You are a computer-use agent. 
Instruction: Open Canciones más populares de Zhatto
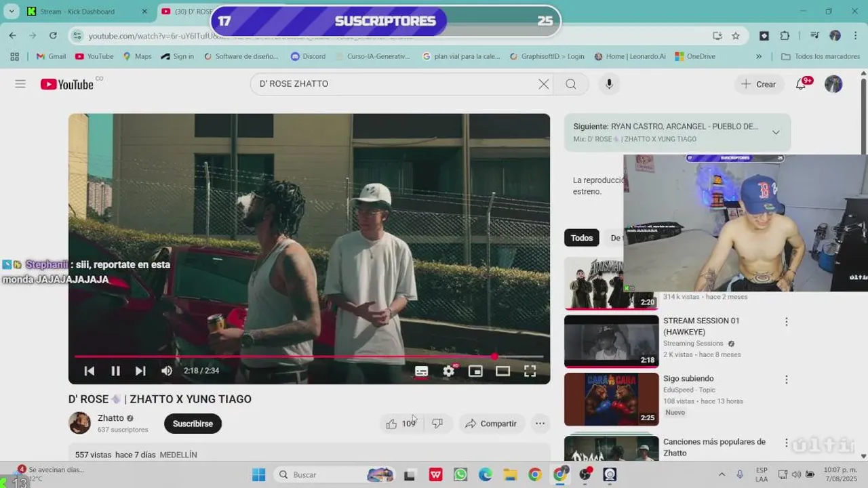point(714,447)
